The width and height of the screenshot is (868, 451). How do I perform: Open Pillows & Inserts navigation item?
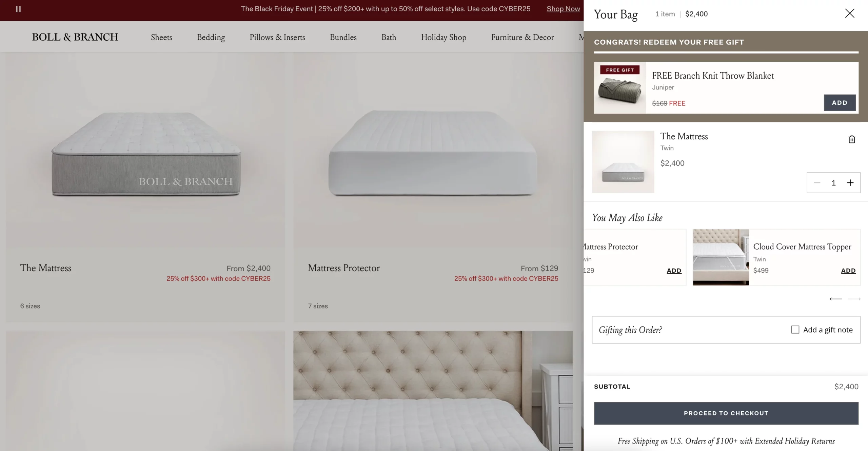tap(277, 37)
